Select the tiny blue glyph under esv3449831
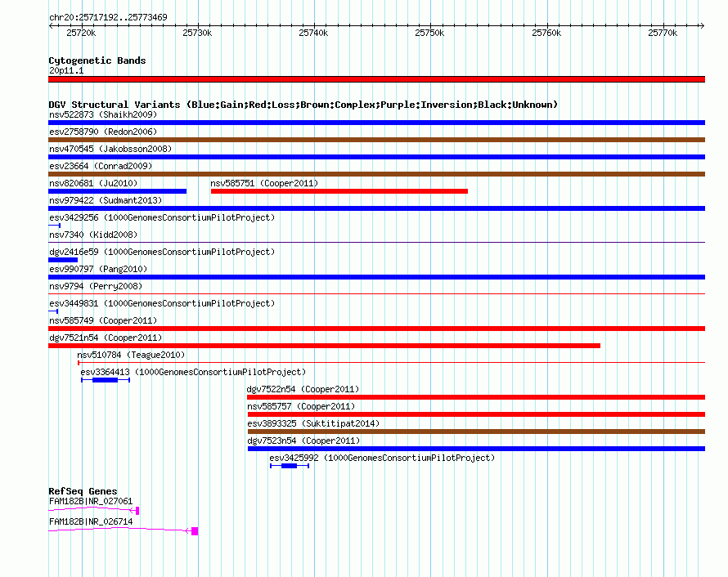 point(53,311)
